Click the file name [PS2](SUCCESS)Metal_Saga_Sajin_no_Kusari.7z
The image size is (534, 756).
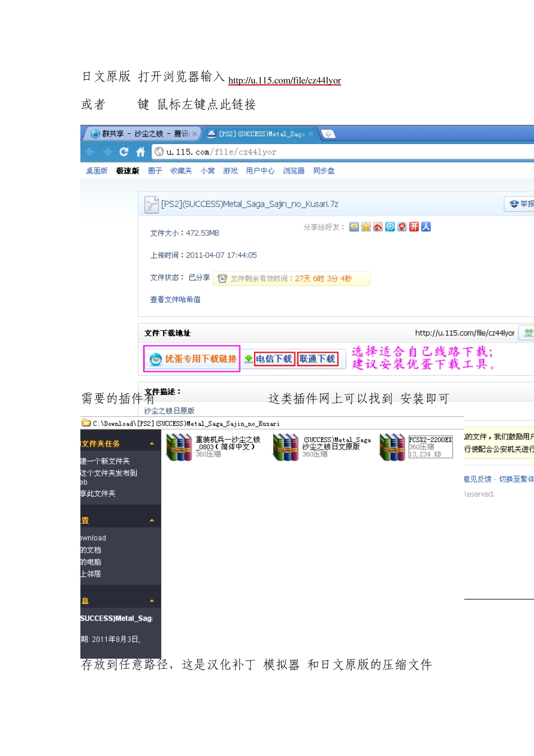click(x=250, y=204)
